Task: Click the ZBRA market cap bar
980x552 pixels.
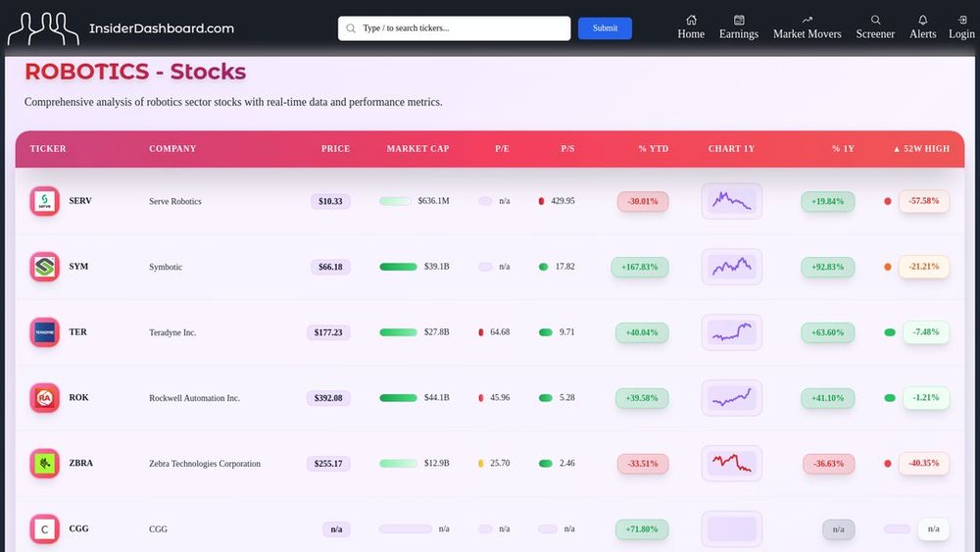Action: (398, 463)
